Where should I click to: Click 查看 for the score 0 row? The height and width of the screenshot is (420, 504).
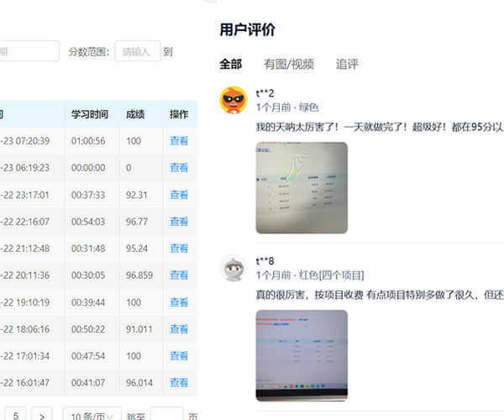[179, 168]
